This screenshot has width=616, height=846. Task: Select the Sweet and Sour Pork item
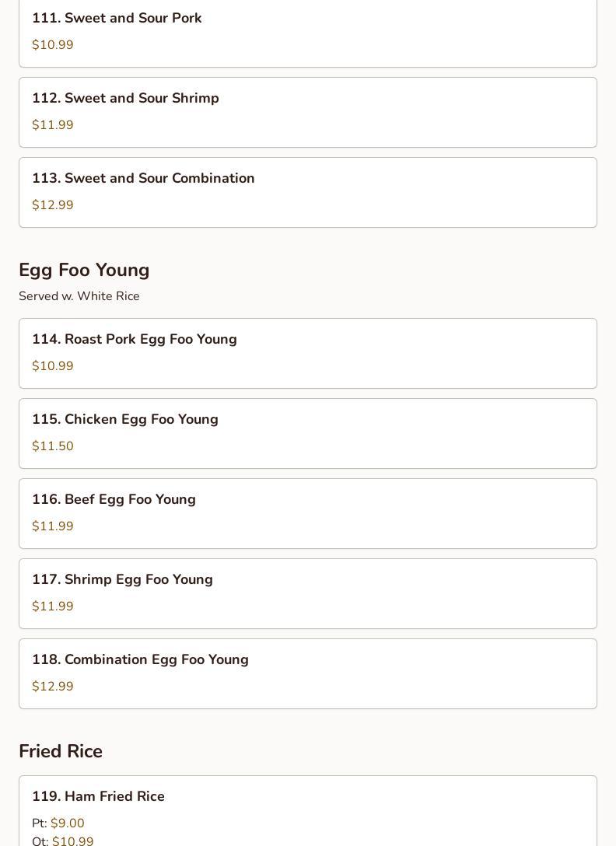click(117, 18)
